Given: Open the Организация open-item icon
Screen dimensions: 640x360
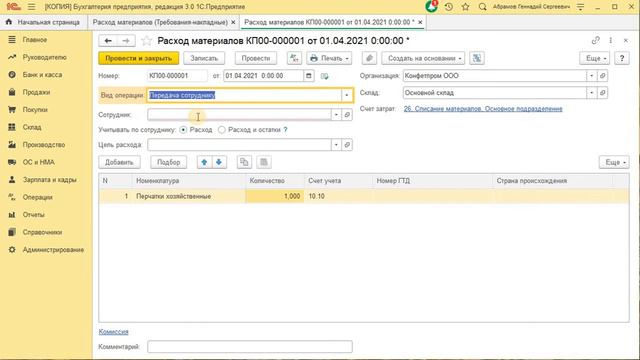Looking at the screenshot, I should 602,76.
